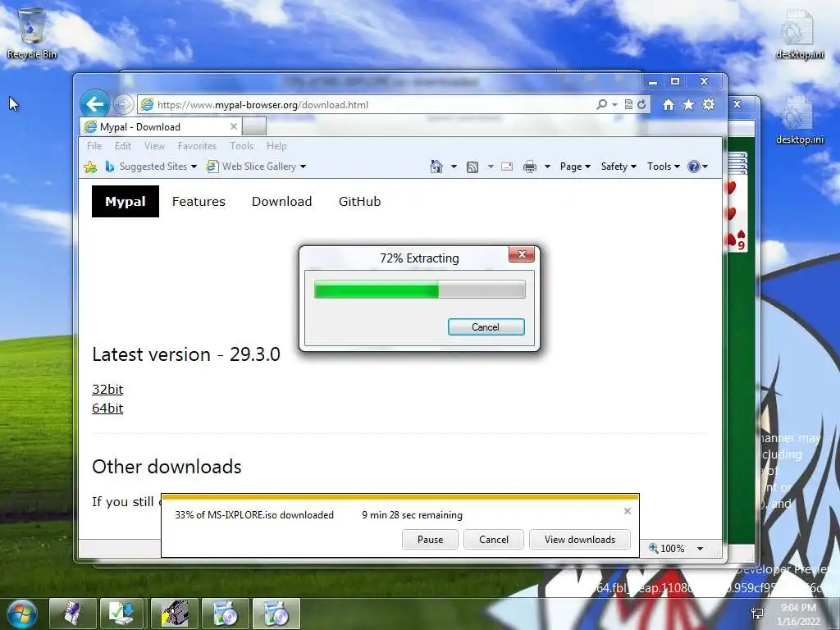
Task: Open the Page dropdown menu
Action: click(575, 167)
